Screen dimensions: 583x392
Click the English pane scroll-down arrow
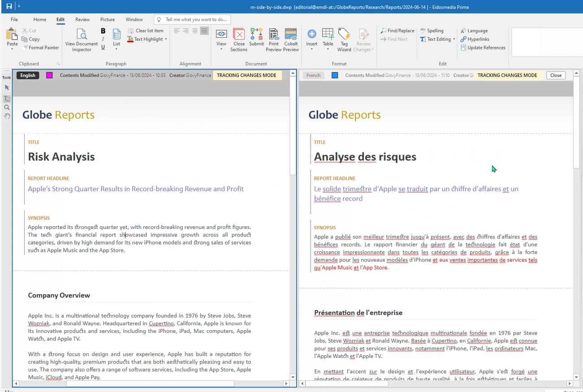[293, 377]
